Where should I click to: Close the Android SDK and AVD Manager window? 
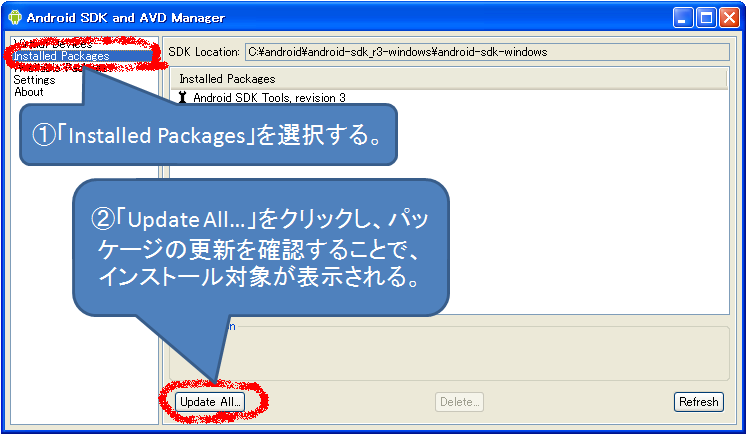tap(729, 18)
